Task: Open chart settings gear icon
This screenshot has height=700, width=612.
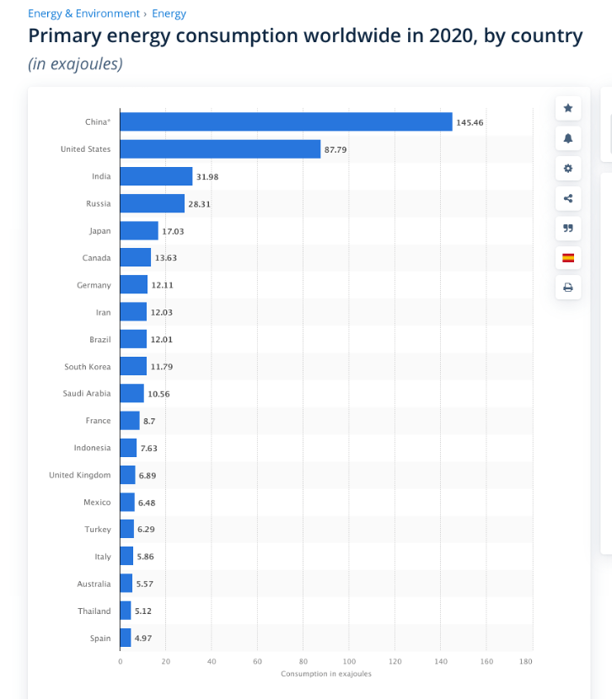Action: pos(567,169)
